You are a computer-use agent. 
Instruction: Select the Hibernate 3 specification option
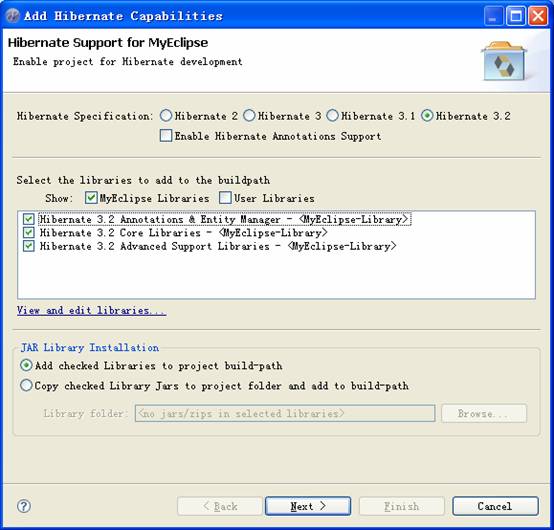click(x=249, y=116)
